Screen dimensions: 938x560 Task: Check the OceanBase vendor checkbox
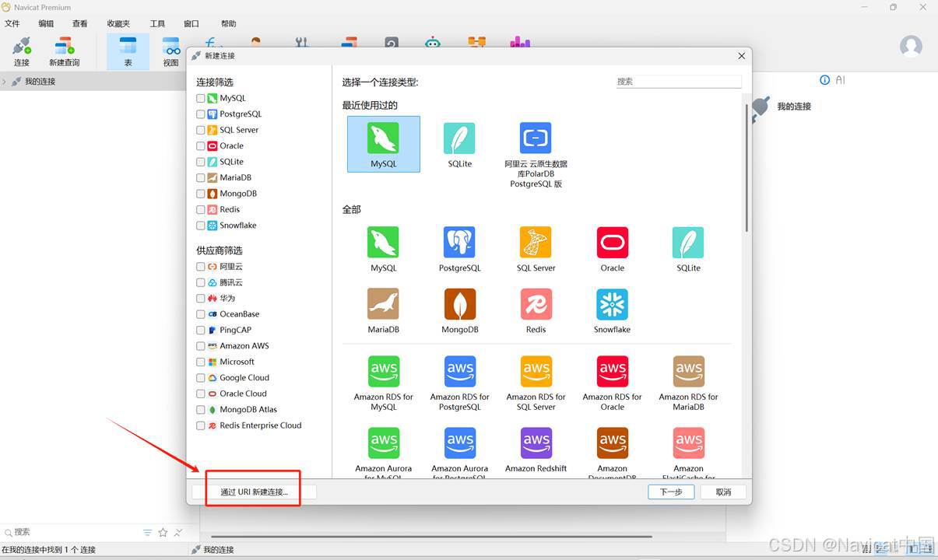click(201, 314)
